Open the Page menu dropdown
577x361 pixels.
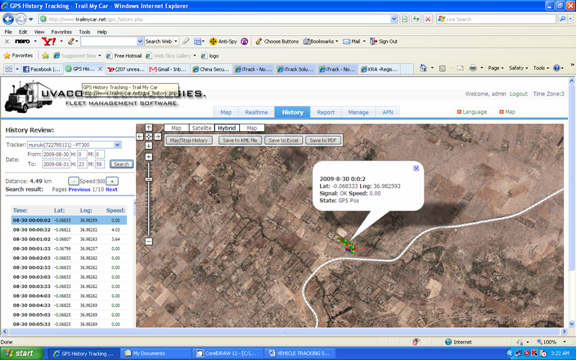pos(496,68)
